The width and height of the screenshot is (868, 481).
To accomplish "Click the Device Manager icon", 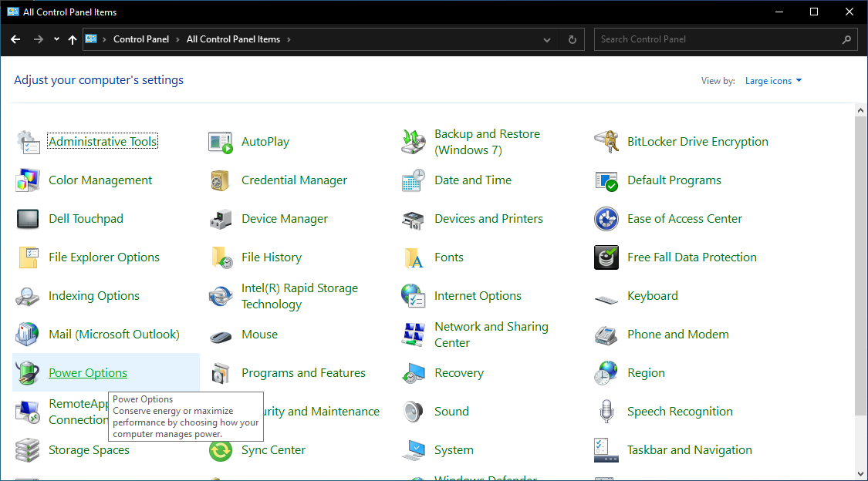I will pos(221,219).
